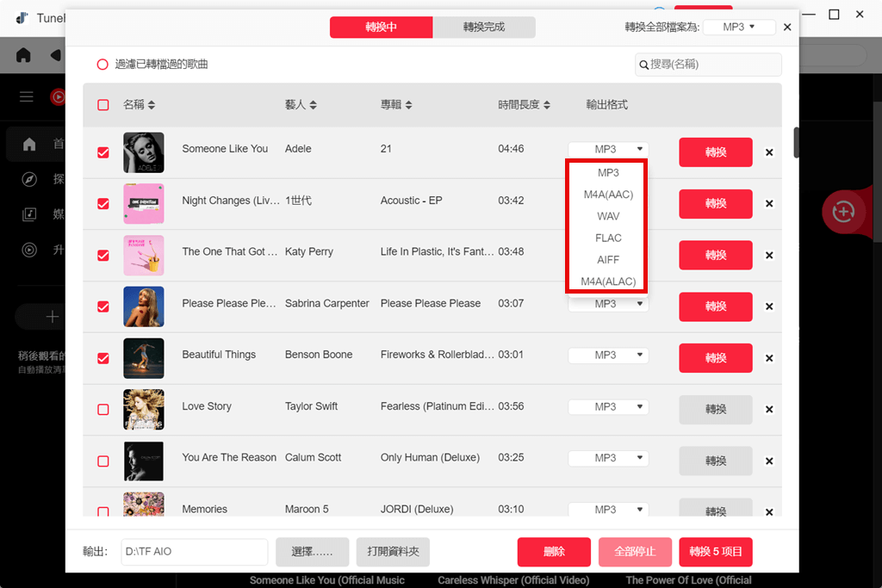The height and width of the screenshot is (588, 882).
Task: Click the red add-to-list floating button
Action: click(x=843, y=212)
